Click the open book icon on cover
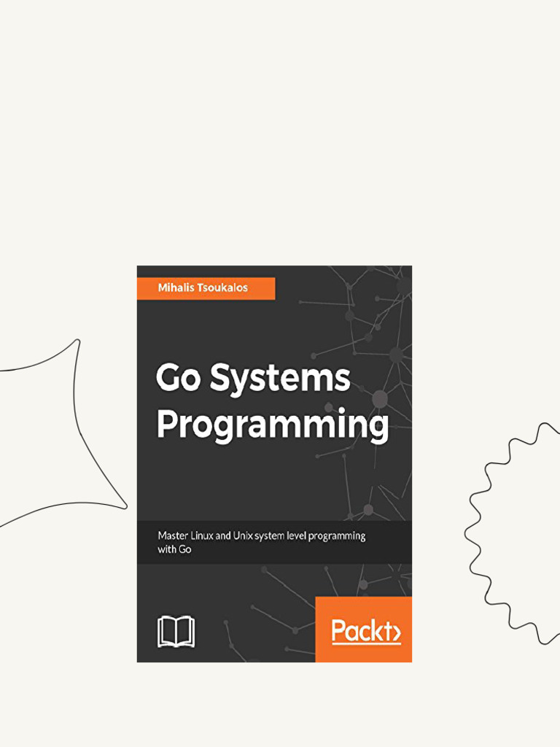560x747 pixels. [x=176, y=632]
